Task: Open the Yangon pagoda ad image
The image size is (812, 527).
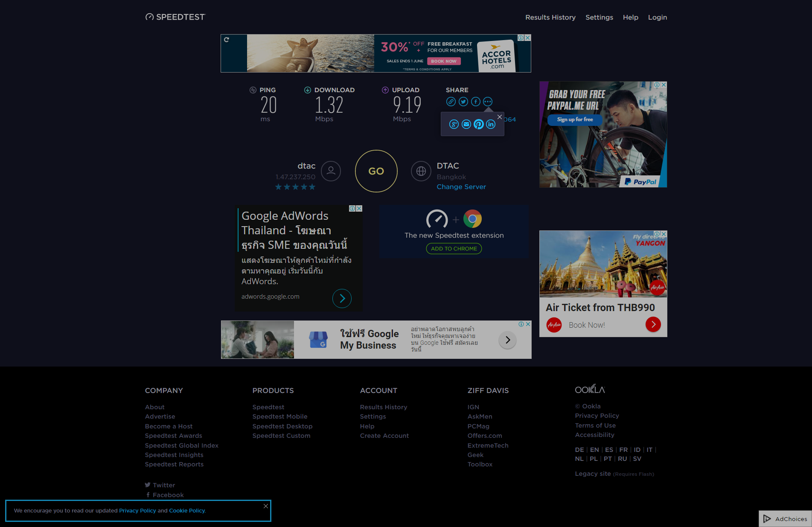Action: (603, 264)
